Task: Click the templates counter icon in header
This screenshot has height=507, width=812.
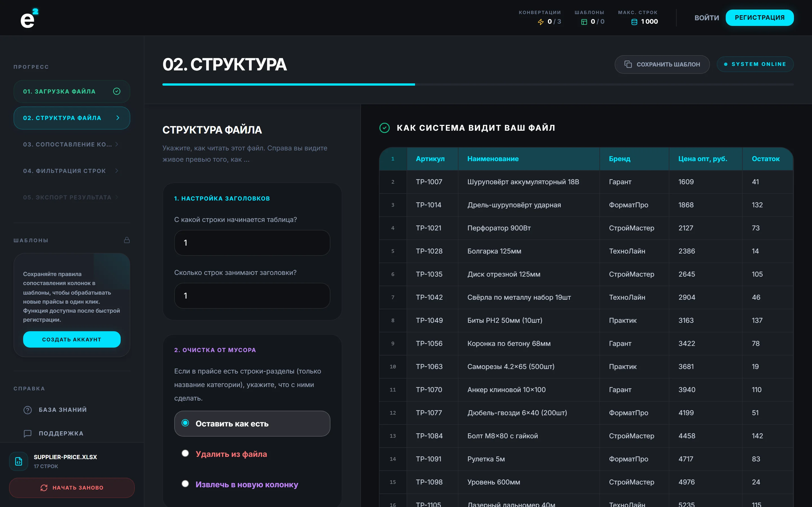Action: click(584, 22)
